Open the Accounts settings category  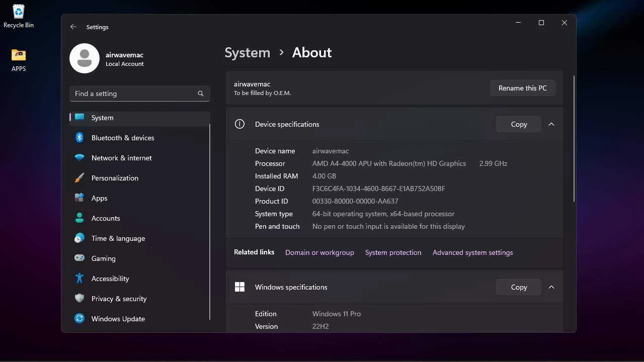139,218
